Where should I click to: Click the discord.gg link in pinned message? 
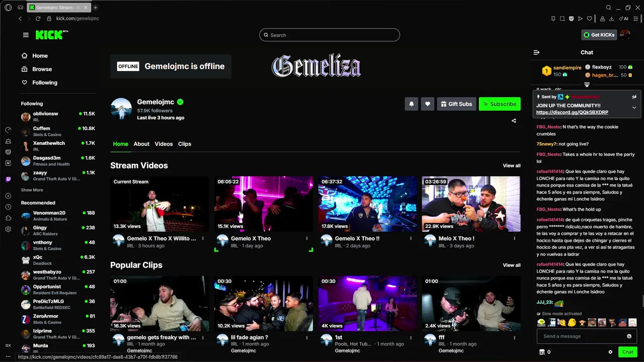[x=572, y=113]
